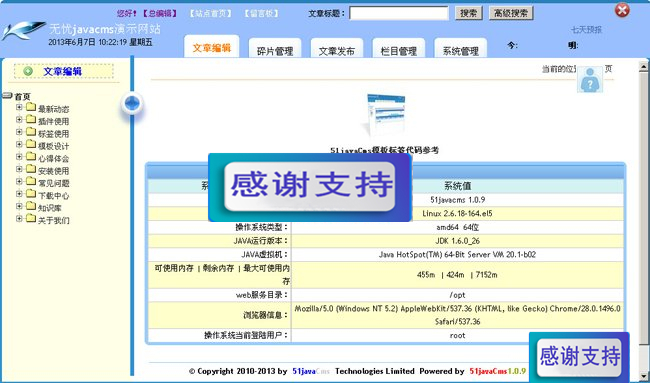650x383 pixels.
Task: Click the 51javaCms1.0.9 powered-by link
Action: coord(497,371)
